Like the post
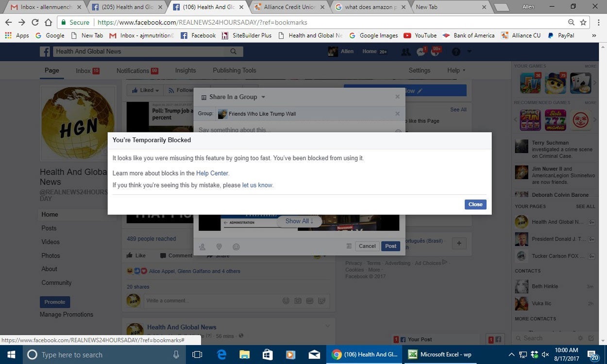This screenshot has height=364, width=607. (x=136, y=255)
